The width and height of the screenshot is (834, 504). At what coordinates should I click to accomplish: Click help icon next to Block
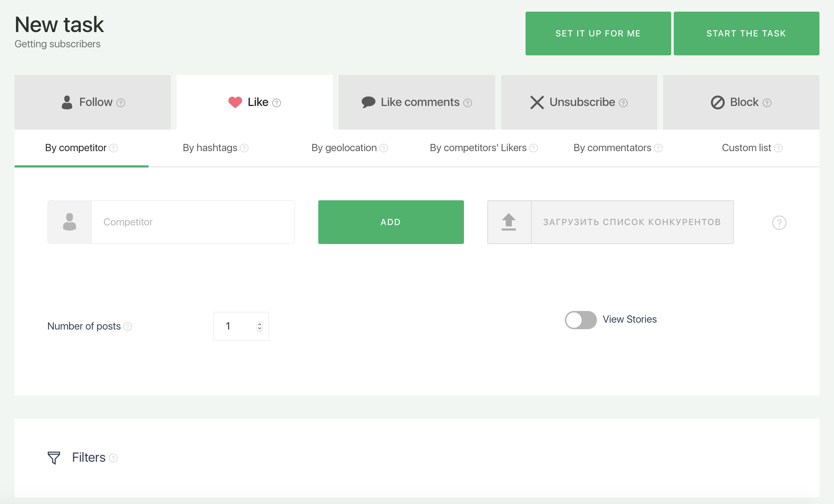(767, 103)
